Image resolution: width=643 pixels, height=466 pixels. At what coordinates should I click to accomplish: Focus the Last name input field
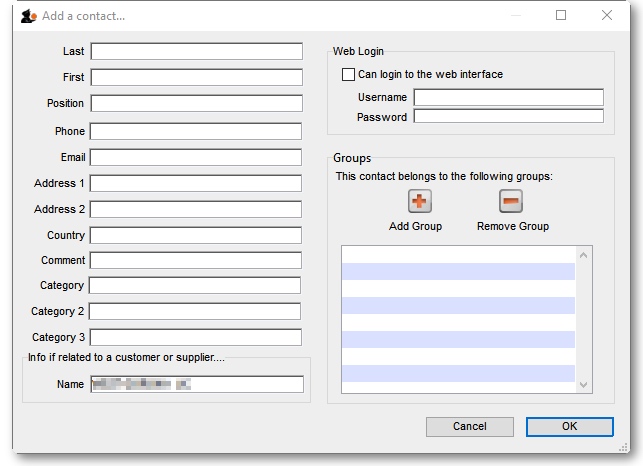pyautogui.click(x=196, y=51)
